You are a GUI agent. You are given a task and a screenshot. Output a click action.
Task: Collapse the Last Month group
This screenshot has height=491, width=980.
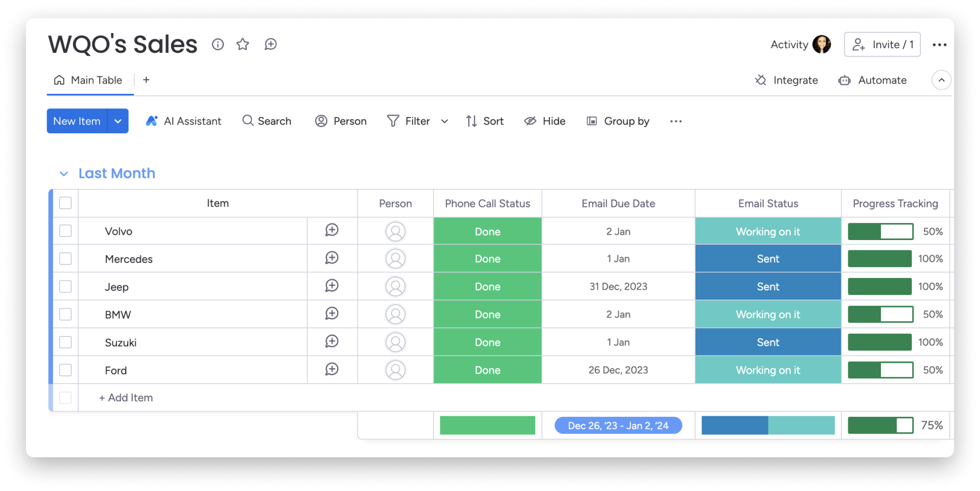pyautogui.click(x=64, y=174)
